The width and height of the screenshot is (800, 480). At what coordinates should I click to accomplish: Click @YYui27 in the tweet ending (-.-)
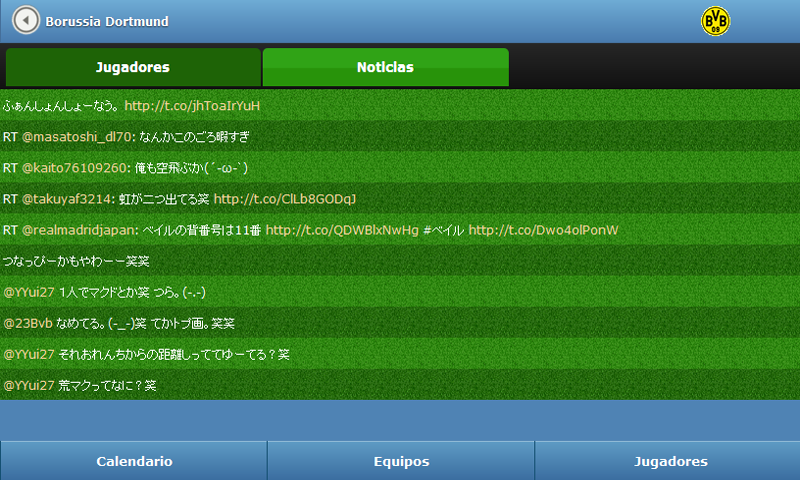(x=29, y=292)
